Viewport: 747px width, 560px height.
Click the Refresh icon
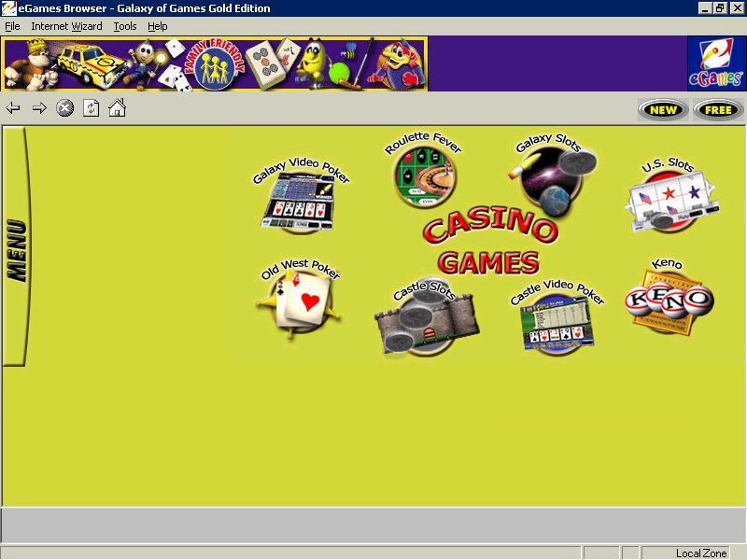click(x=90, y=108)
